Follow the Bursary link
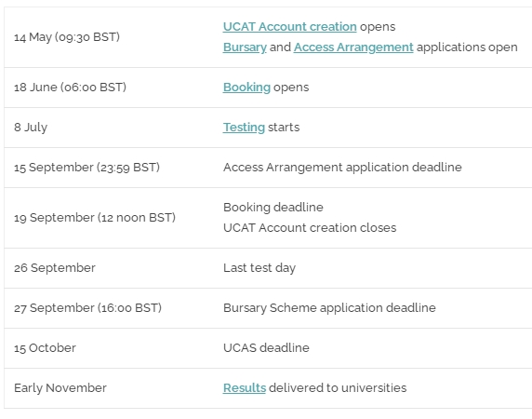This screenshot has height=419, width=532. click(245, 47)
